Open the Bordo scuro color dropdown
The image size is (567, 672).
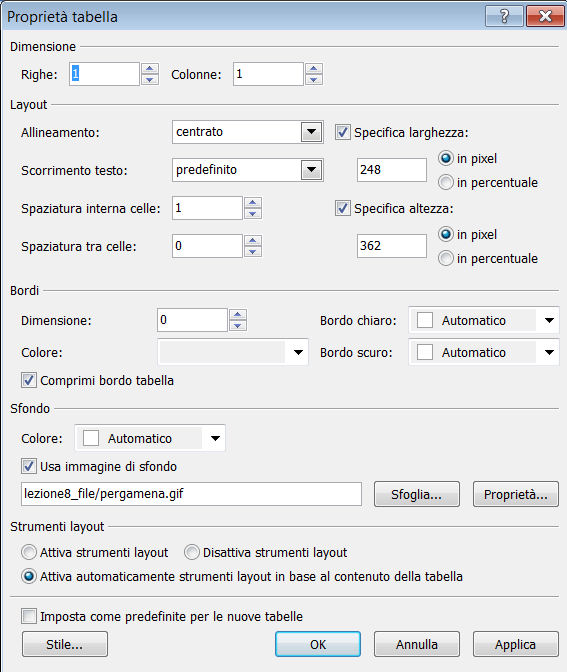(549, 353)
